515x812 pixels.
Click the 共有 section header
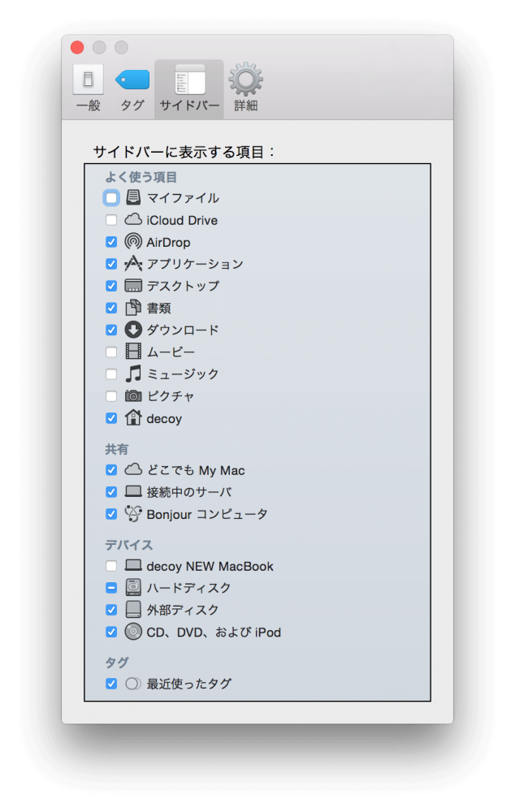pos(117,449)
